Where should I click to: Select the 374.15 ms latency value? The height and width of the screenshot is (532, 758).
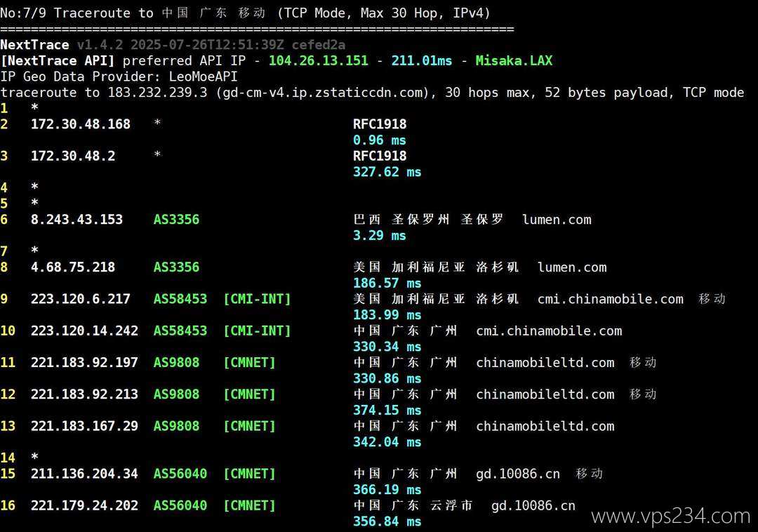click(x=387, y=410)
